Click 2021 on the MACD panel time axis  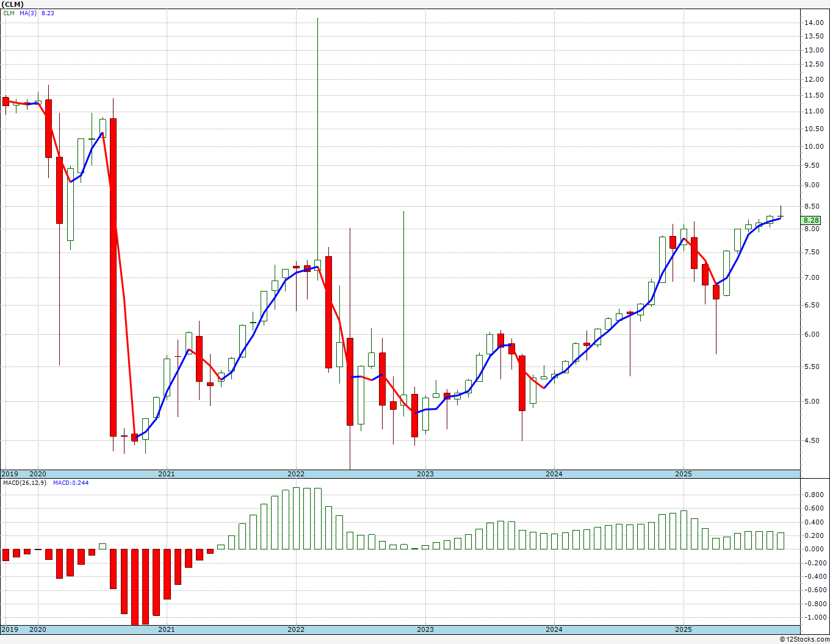[167, 629]
